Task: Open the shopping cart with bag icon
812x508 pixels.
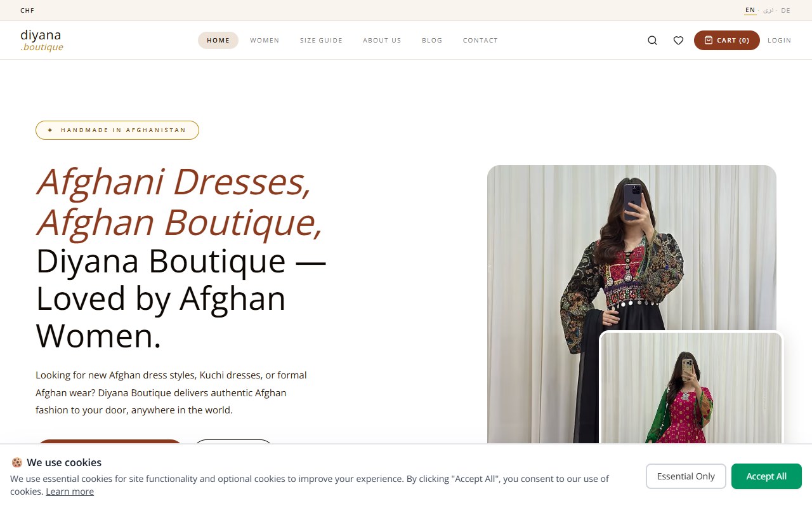Action: click(x=726, y=41)
